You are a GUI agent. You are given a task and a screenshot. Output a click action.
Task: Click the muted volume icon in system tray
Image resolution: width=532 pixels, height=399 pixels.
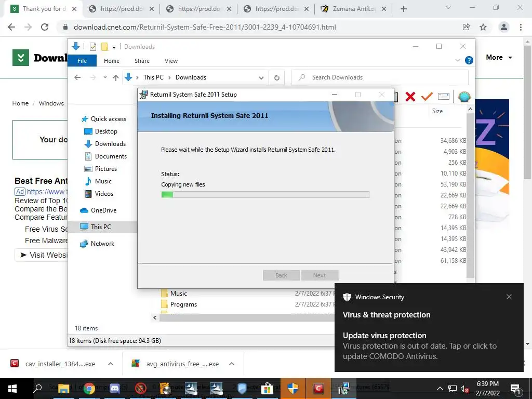tap(464, 389)
